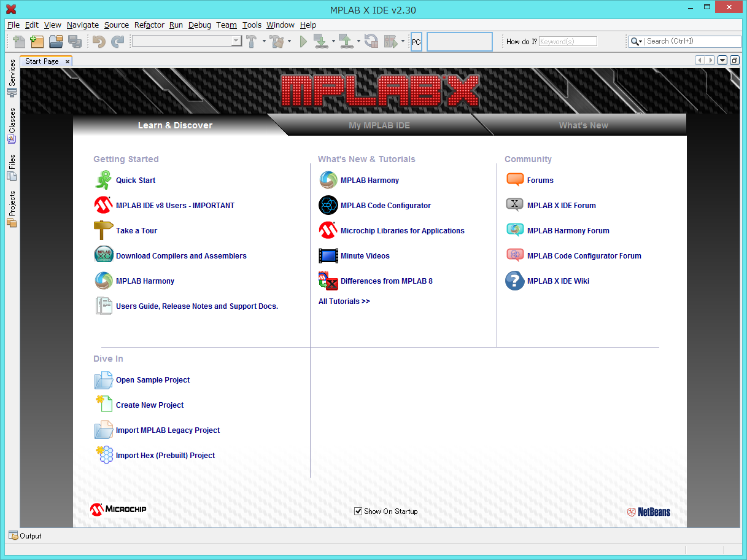Click the New File toolbar icon
This screenshot has height=560, width=747.
19,42
